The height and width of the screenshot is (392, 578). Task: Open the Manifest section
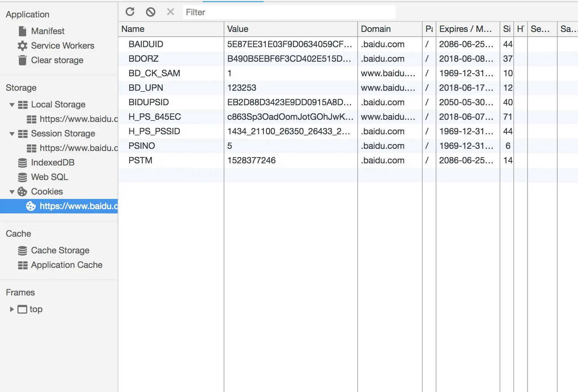(48, 31)
